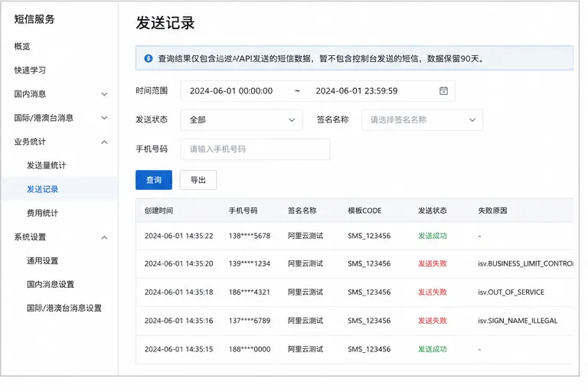Click phone number 137****6789

[250, 321]
